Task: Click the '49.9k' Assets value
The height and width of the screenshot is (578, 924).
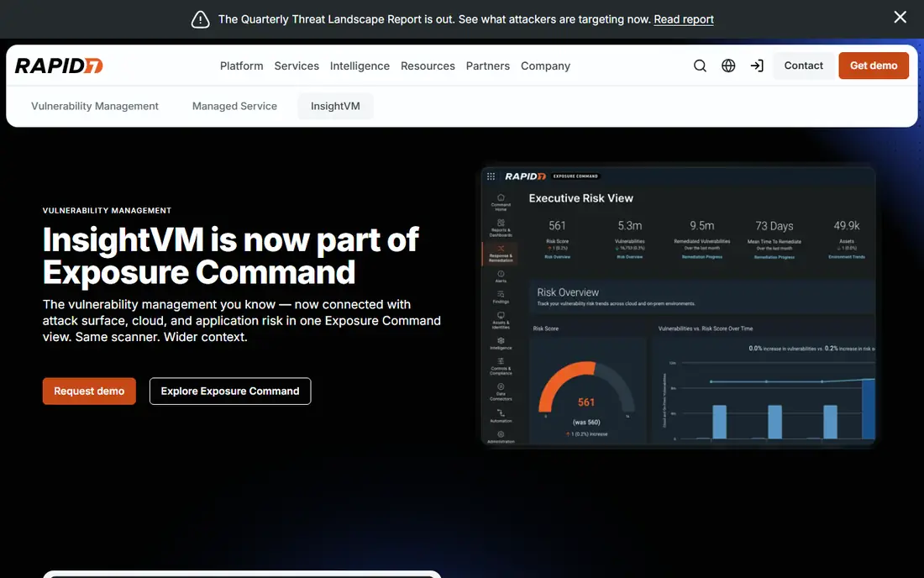Action: [847, 226]
